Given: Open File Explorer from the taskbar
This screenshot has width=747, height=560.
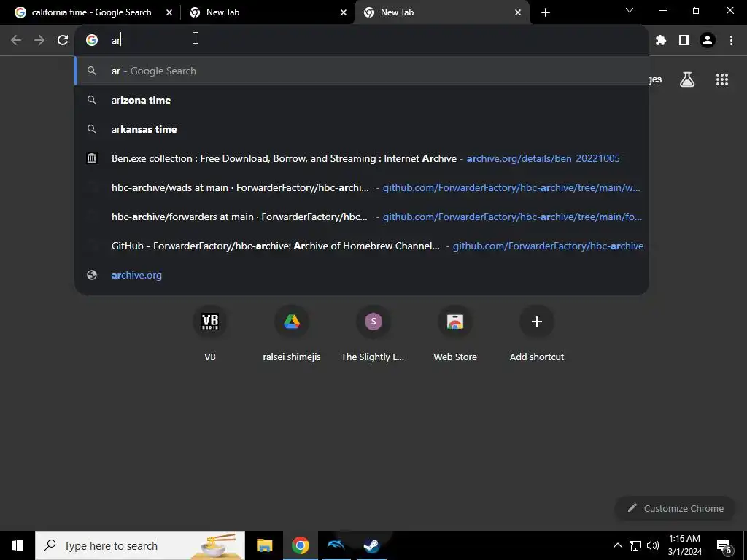Looking at the screenshot, I should pos(264,545).
